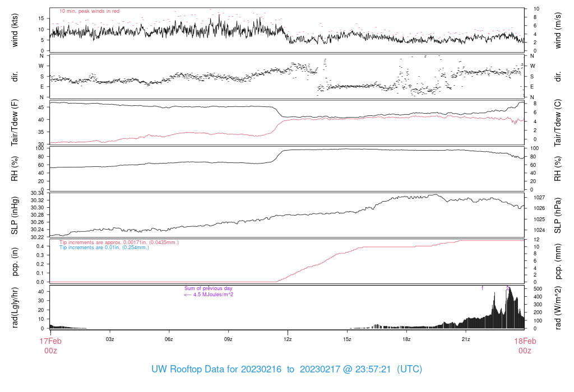This screenshot has height=392, width=574.
Task: Click the 'rad (W/m^2)' axis label
Action: pos(558,307)
